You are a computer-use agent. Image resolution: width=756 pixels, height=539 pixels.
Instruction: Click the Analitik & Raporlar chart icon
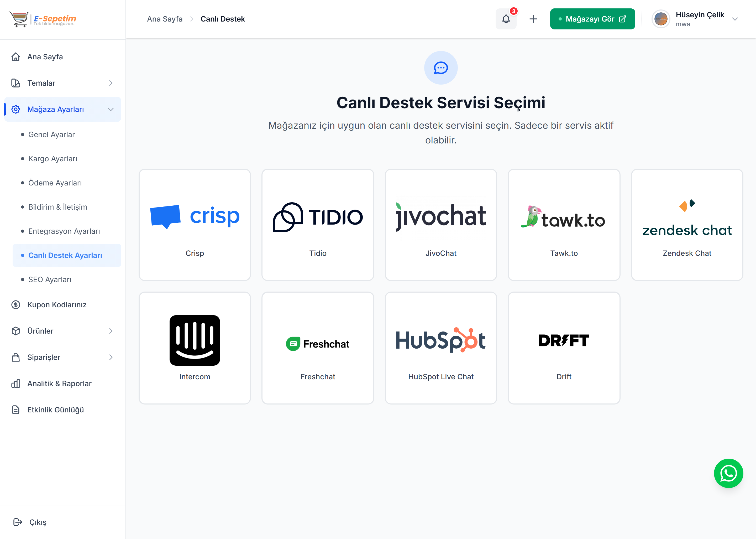click(x=15, y=384)
